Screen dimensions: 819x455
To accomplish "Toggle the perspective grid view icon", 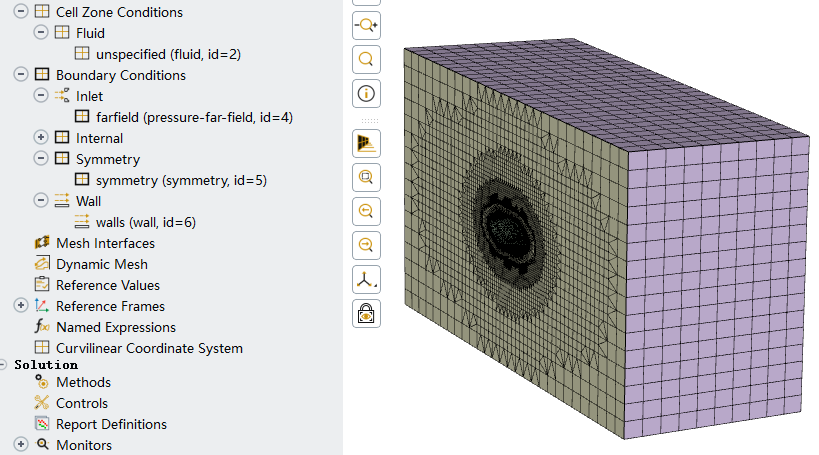I will [x=366, y=143].
